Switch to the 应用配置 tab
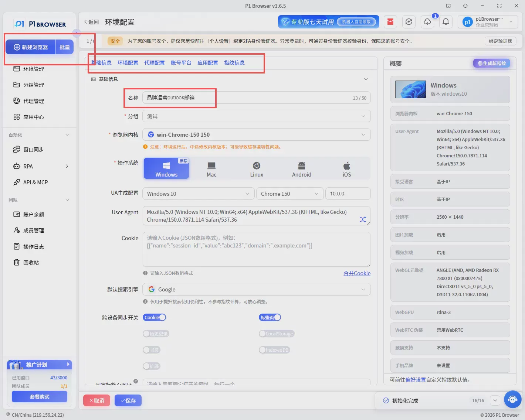The image size is (525, 420). click(x=208, y=63)
